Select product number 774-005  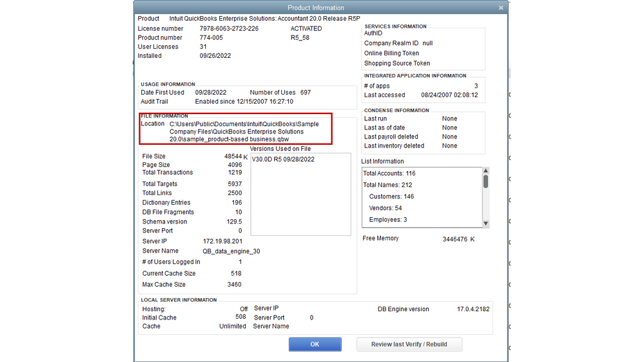pos(211,38)
